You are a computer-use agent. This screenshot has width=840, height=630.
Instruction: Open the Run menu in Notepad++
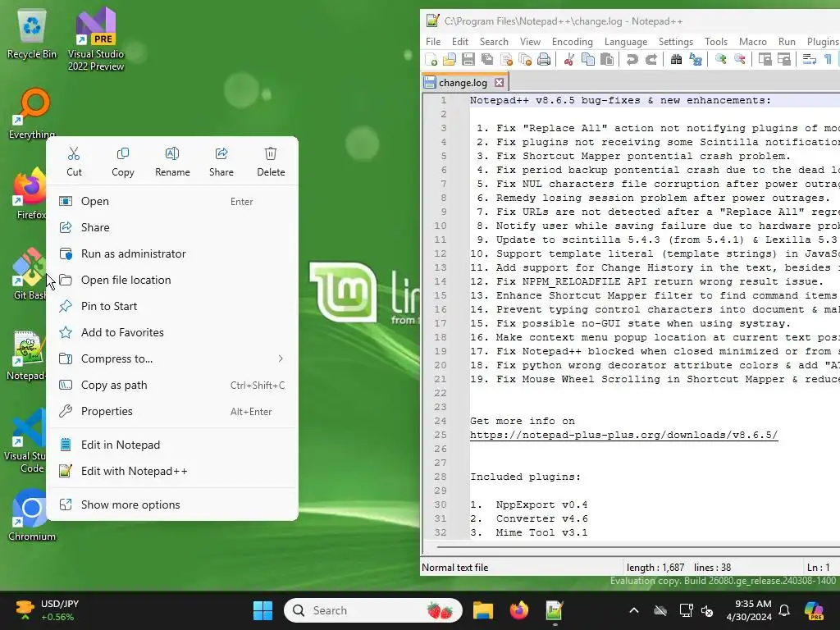tap(787, 42)
